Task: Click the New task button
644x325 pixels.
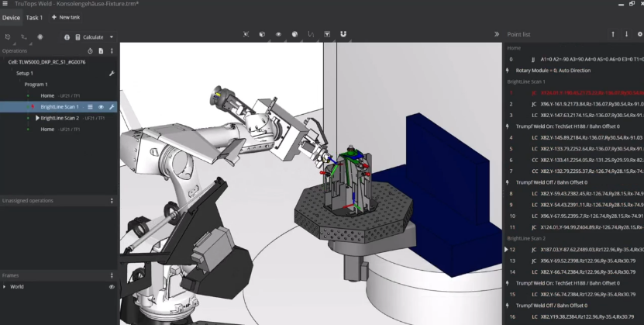Action: [66, 17]
